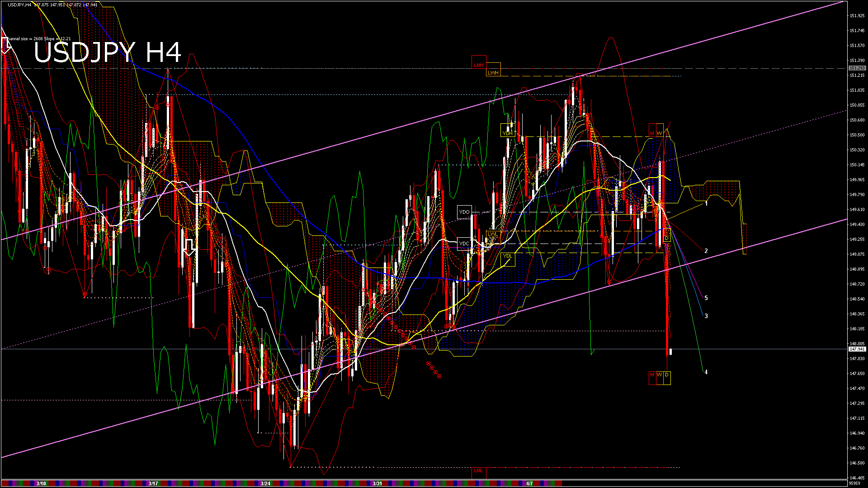Click the 95959 value below the price axis
This screenshot has width=868, height=488.
pyautogui.click(x=854, y=483)
